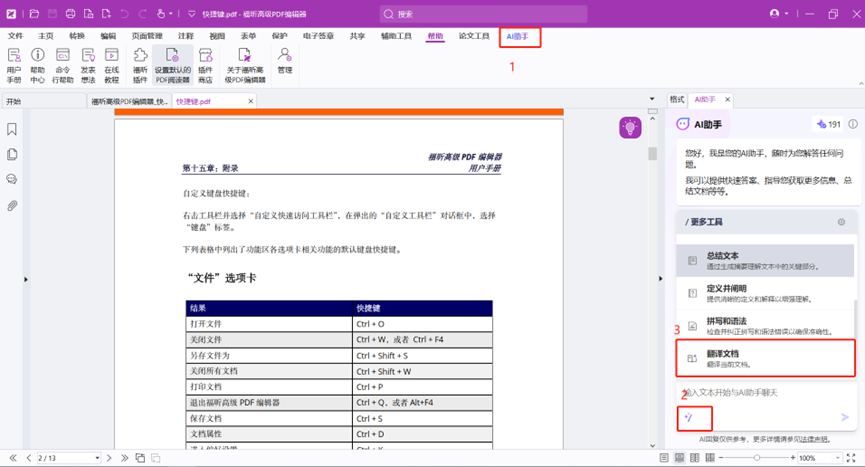The width and height of the screenshot is (865, 467).
Task: Select continuous facing view mode
Action: [710, 458]
